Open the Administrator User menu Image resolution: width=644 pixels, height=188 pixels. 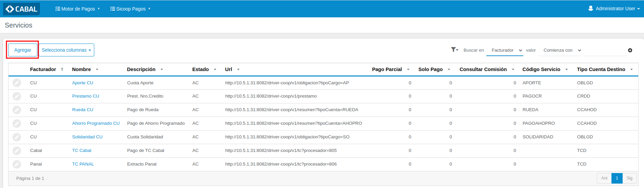tap(614, 8)
